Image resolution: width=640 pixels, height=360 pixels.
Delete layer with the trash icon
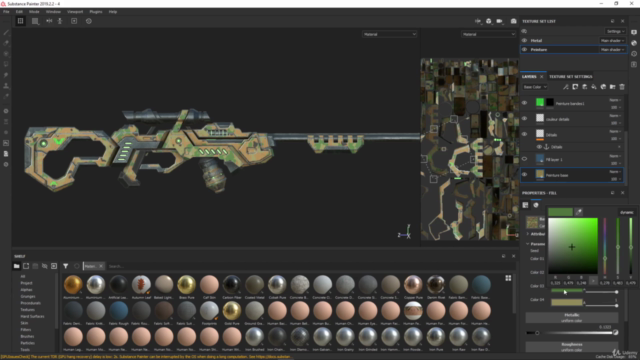coord(622,87)
